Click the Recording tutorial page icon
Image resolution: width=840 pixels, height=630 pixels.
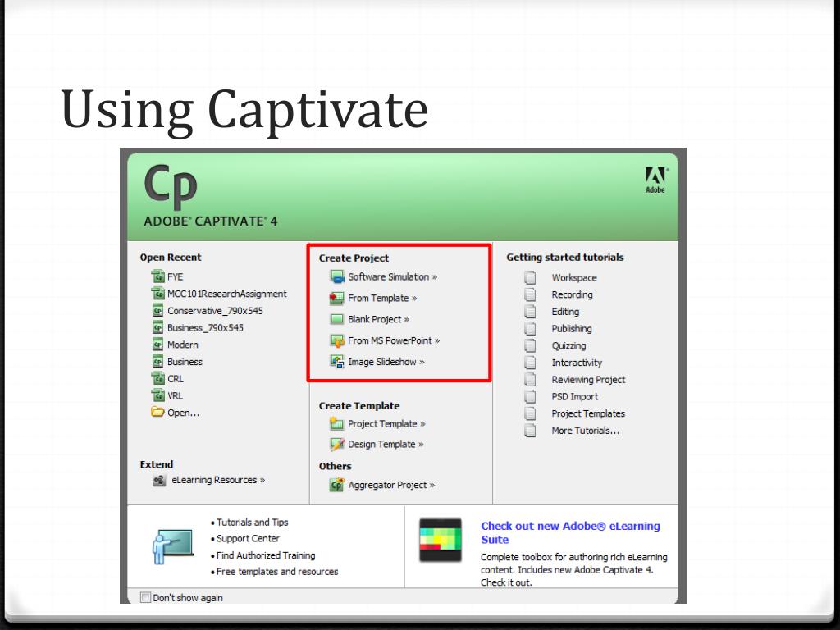pos(530,294)
